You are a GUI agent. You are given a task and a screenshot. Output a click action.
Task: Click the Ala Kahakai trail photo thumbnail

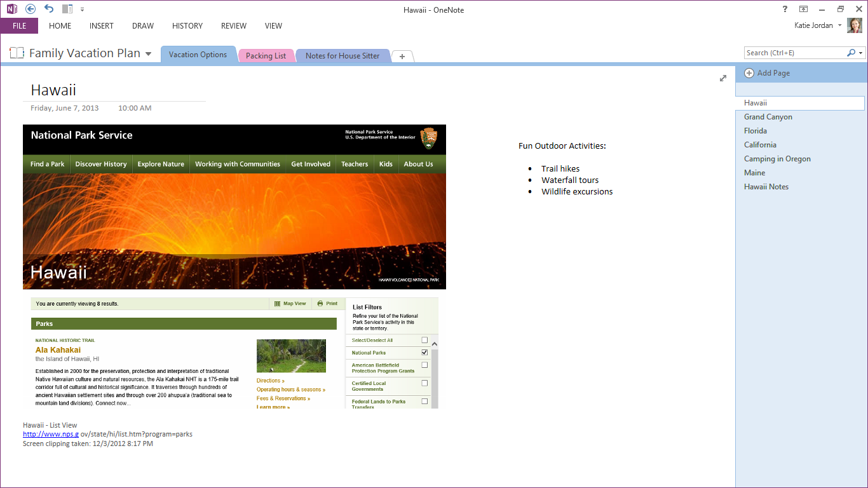coord(291,356)
